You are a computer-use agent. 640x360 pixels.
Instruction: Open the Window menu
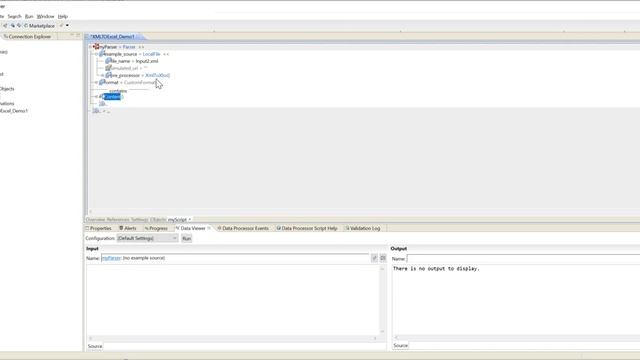click(x=45, y=16)
